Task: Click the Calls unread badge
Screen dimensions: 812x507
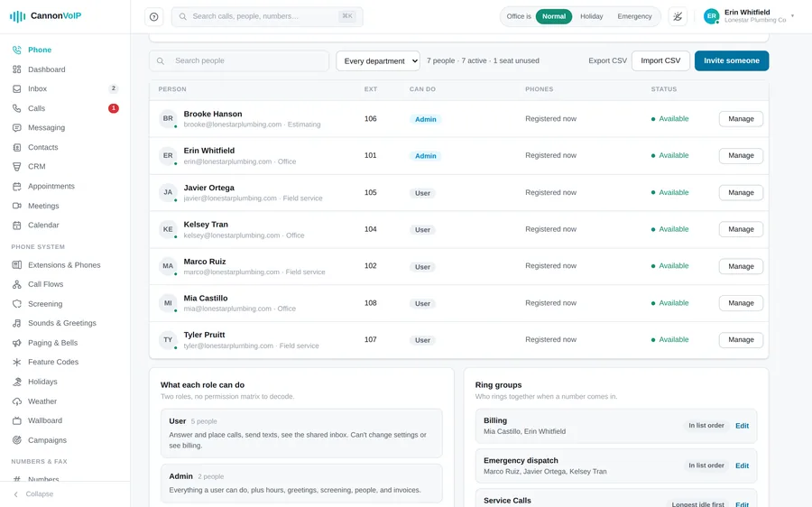Action: coord(114,108)
